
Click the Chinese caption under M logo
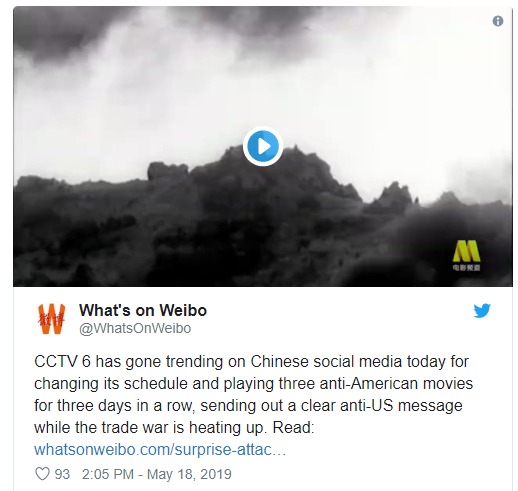point(466,267)
